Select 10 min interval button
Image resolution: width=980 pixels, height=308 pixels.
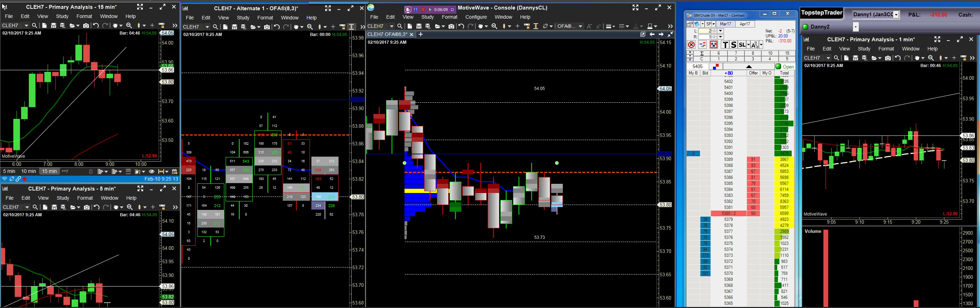coord(29,171)
